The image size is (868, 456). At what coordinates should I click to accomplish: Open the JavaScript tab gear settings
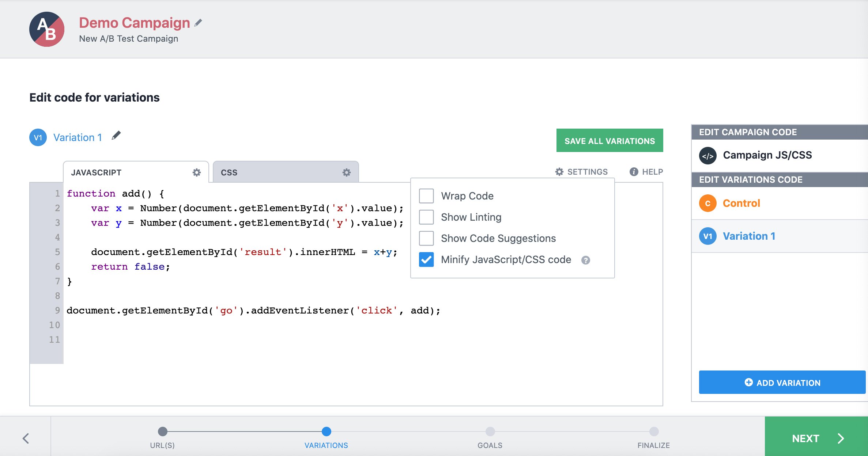[x=197, y=172]
